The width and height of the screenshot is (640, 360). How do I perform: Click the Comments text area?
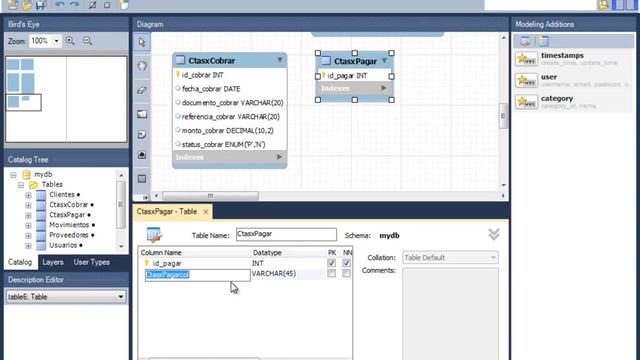(x=450, y=313)
